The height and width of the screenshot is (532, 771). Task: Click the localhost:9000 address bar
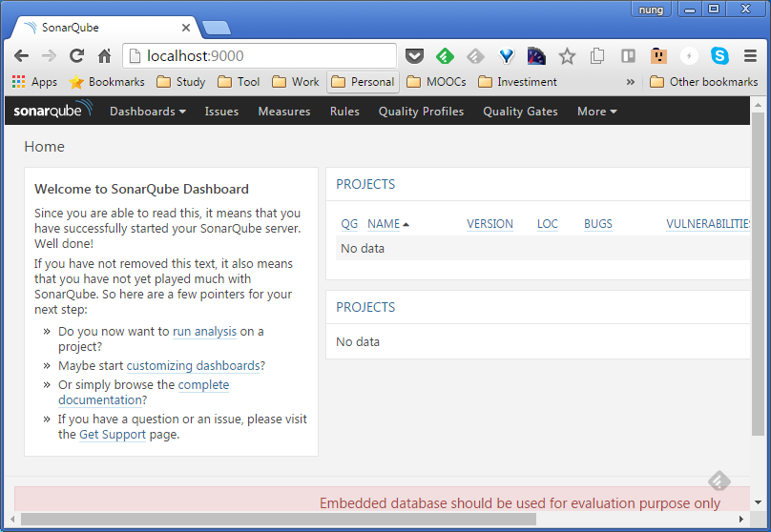[260, 56]
